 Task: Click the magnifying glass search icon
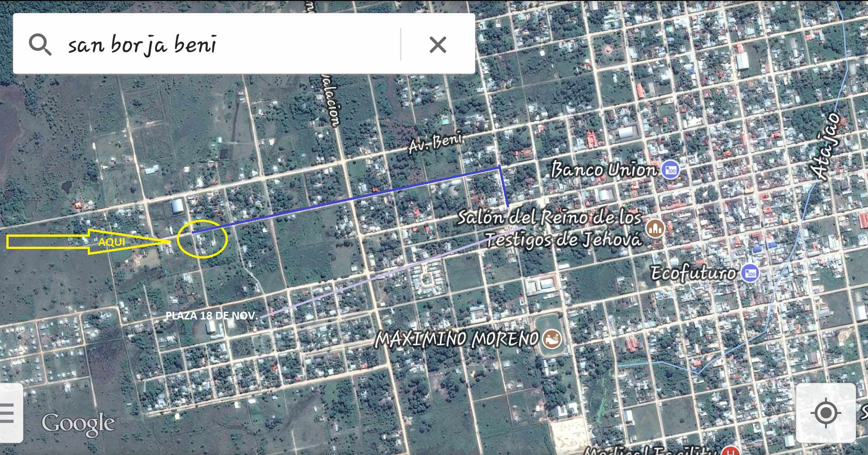[x=40, y=45]
